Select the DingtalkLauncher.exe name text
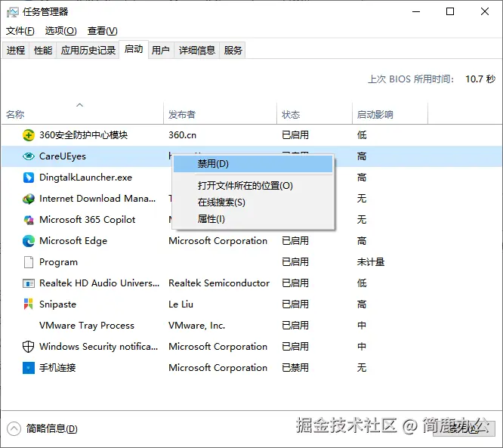Image resolution: width=503 pixels, height=448 pixels. [85, 178]
